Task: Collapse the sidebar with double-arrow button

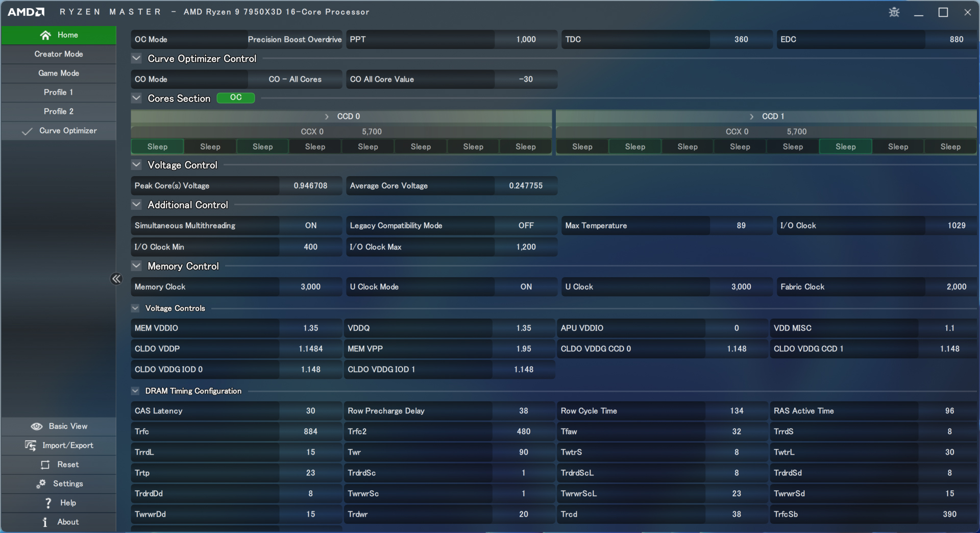Action: 116,279
